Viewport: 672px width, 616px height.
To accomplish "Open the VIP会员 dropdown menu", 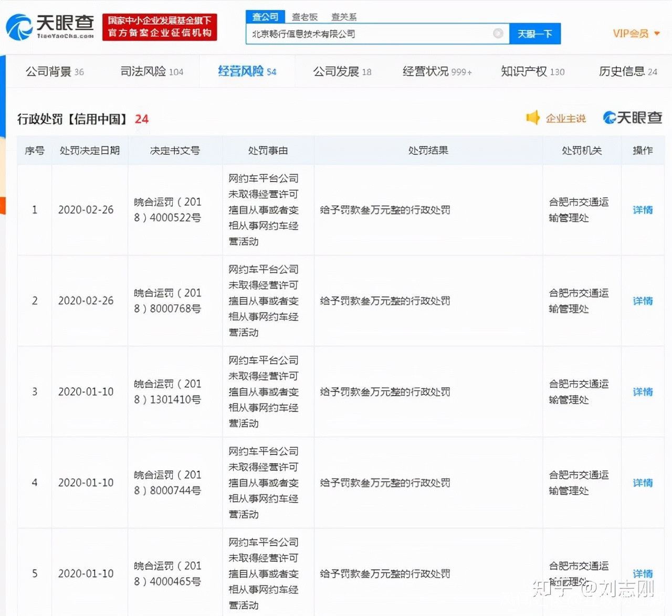I will [x=636, y=34].
